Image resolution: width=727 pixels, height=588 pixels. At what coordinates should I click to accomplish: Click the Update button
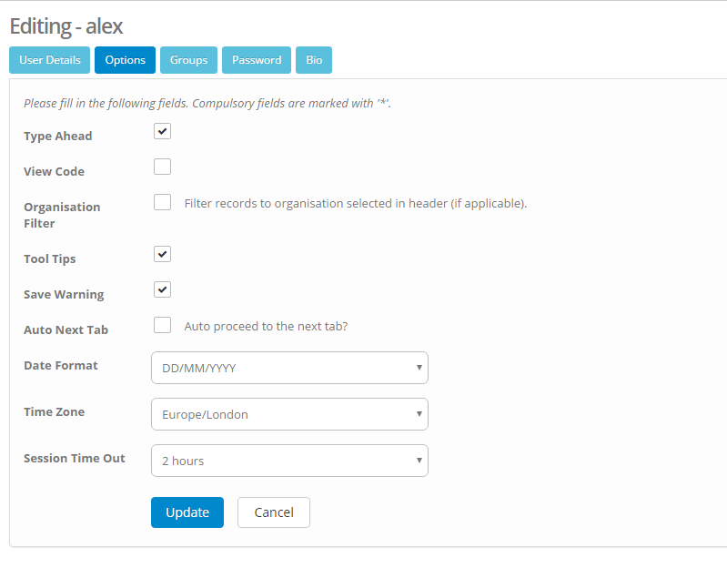click(x=187, y=512)
